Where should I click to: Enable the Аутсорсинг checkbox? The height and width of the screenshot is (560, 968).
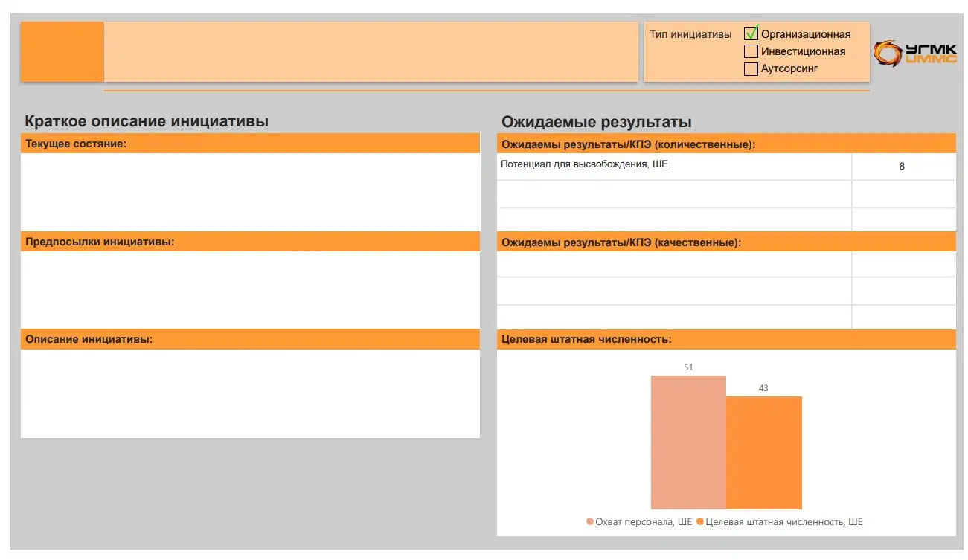coord(751,68)
